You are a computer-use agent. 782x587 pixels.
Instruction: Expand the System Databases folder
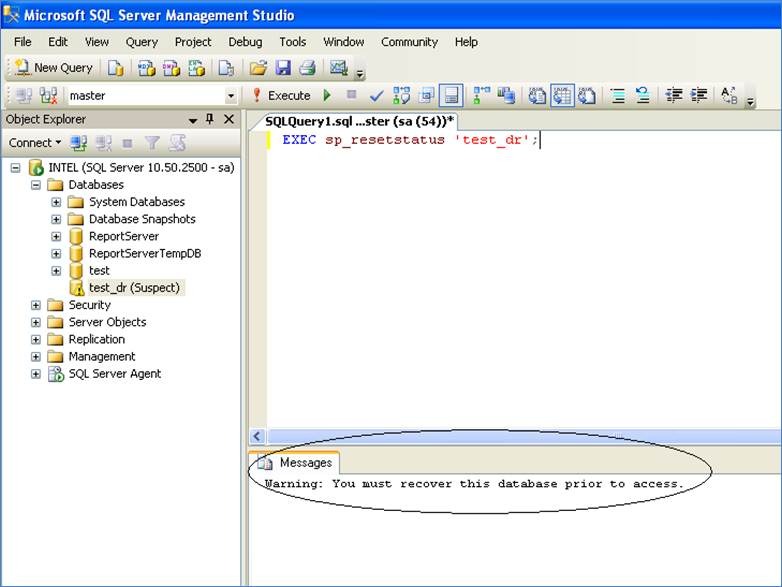coord(56,202)
